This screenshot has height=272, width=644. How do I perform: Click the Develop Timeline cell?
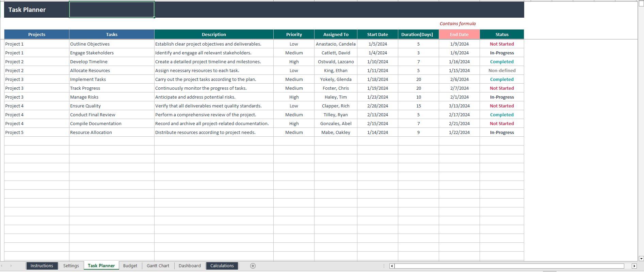112,62
